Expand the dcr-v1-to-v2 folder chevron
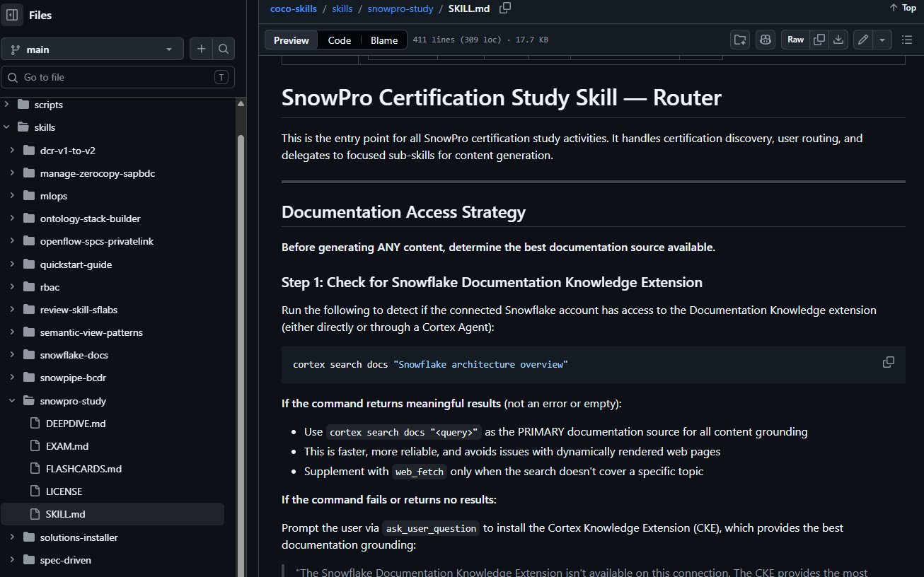This screenshot has height=577, width=924. pos(12,151)
